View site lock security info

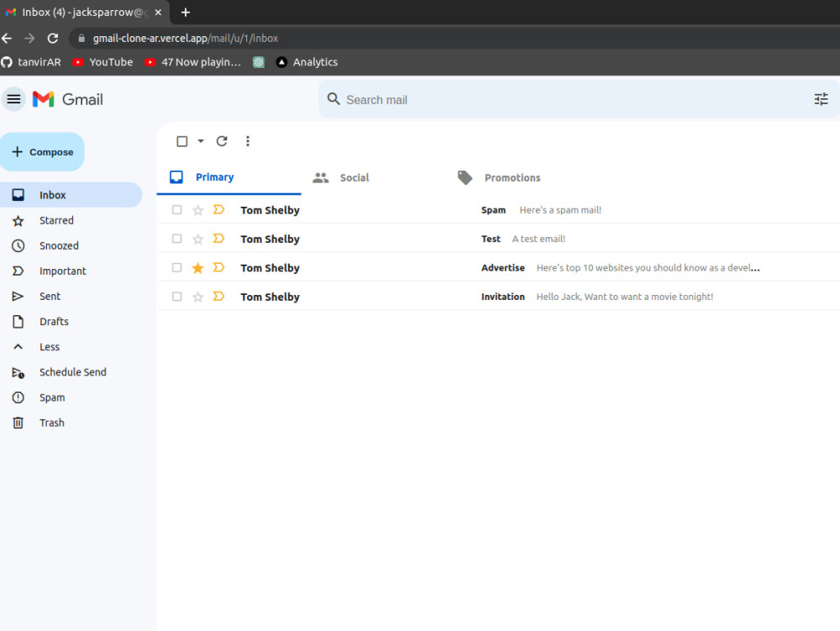81,39
